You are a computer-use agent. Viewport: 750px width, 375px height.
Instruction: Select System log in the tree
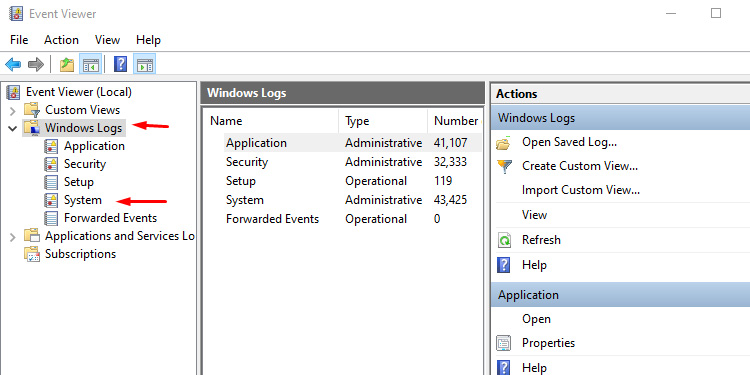pos(83,200)
